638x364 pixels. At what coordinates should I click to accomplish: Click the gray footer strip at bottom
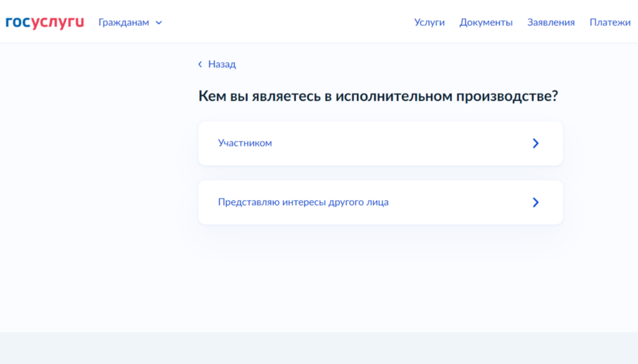[319, 348]
